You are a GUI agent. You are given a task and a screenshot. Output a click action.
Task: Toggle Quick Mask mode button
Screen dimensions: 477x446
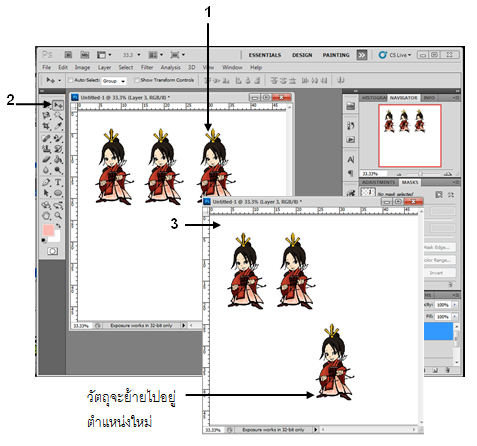click(52, 251)
